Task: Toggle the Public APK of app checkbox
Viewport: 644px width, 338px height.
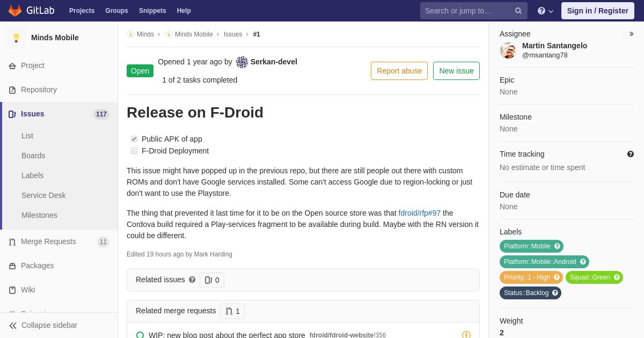Action: click(x=134, y=139)
